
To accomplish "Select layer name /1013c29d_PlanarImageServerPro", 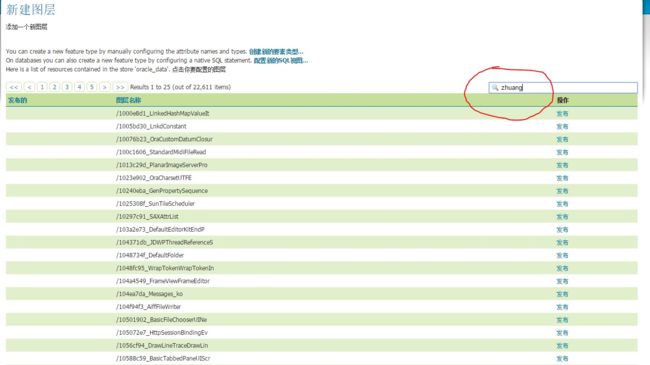I will coord(162,165).
